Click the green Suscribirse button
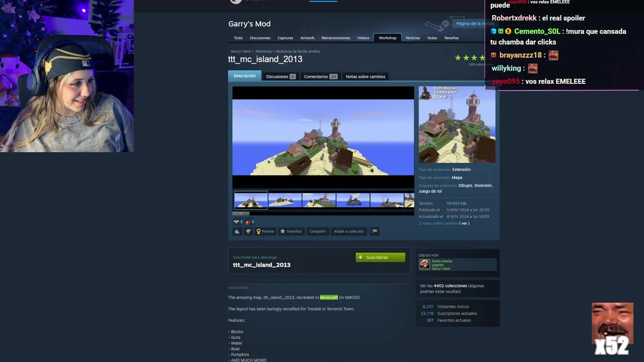This screenshot has height=362, width=644. coord(380,257)
